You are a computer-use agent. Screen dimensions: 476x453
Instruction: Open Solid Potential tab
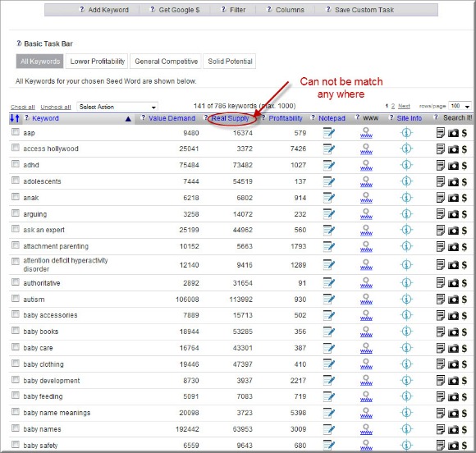[x=230, y=62]
